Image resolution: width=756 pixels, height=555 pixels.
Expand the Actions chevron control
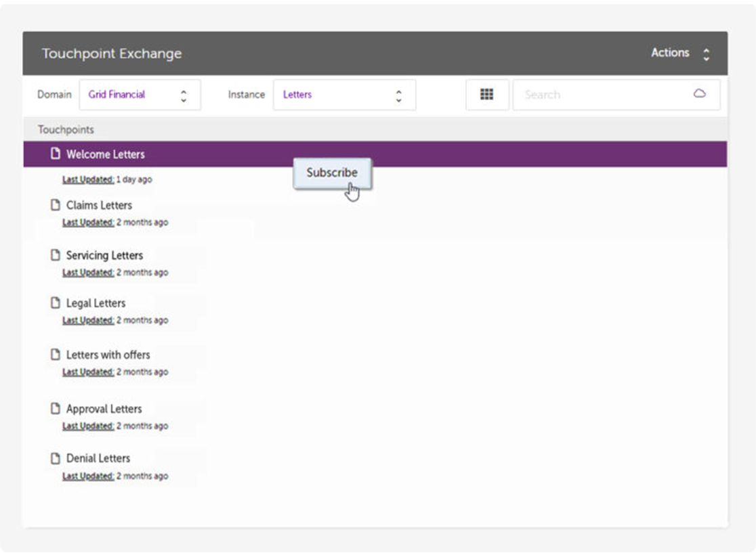(x=705, y=53)
